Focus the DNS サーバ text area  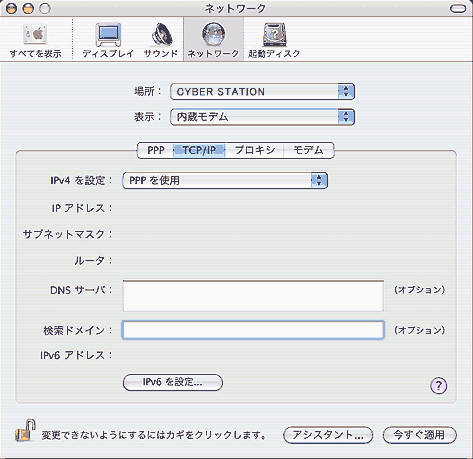(x=253, y=296)
